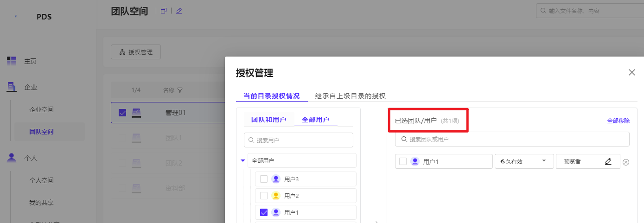Click the 用户2 row label

point(292,196)
